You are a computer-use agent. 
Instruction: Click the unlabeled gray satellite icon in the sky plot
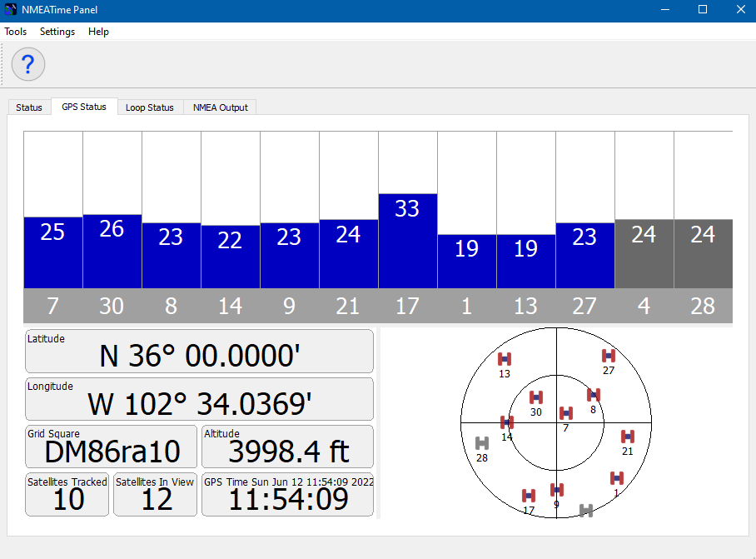click(586, 511)
